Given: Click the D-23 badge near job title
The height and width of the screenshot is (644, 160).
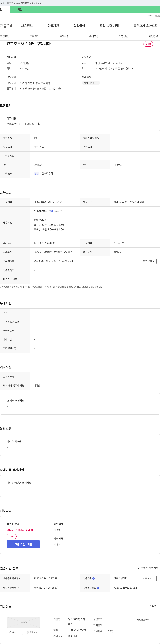Looking at the screenshot, I should pos(148,44).
